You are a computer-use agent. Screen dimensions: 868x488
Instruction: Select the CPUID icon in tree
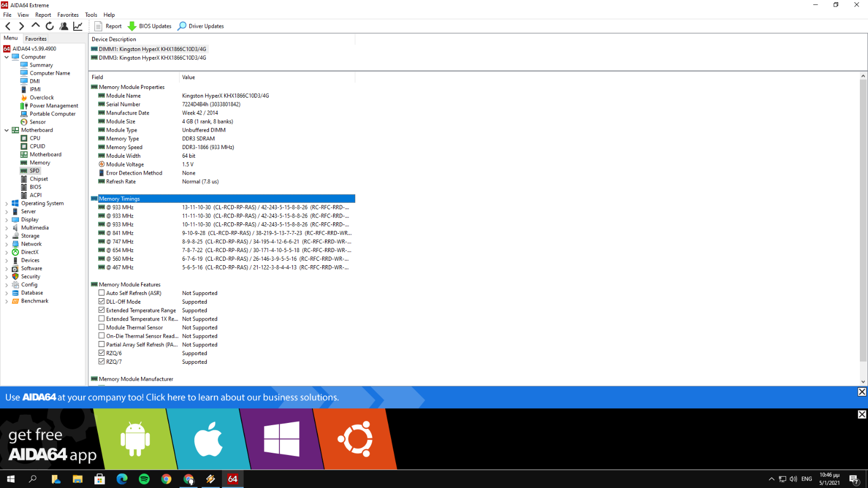tap(24, 146)
